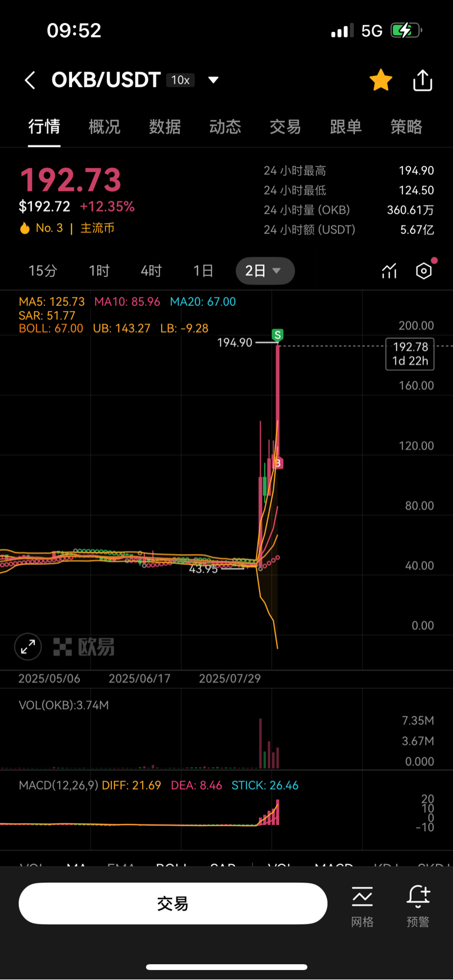
Task: Tap the LB: -9.28 label
Action: 184,328
